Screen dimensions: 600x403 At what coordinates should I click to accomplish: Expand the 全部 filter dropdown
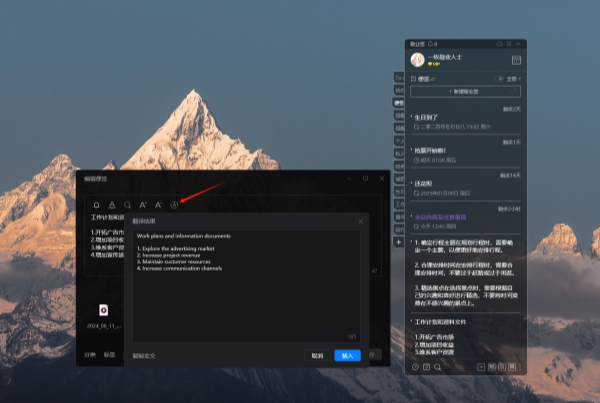tap(514, 77)
